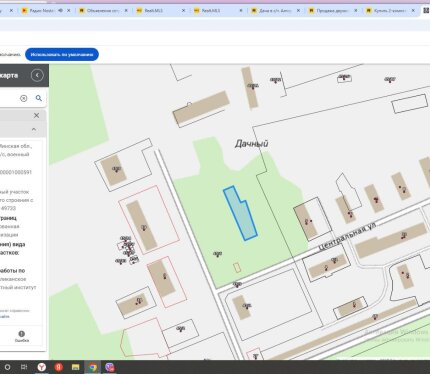Click the Центральная ул street label
Screen dimensions: 430x374
(348, 237)
